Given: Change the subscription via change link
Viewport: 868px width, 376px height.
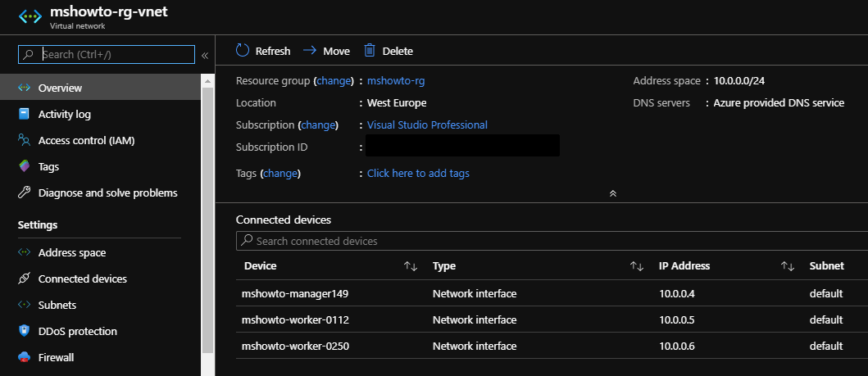Looking at the screenshot, I should [318, 125].
